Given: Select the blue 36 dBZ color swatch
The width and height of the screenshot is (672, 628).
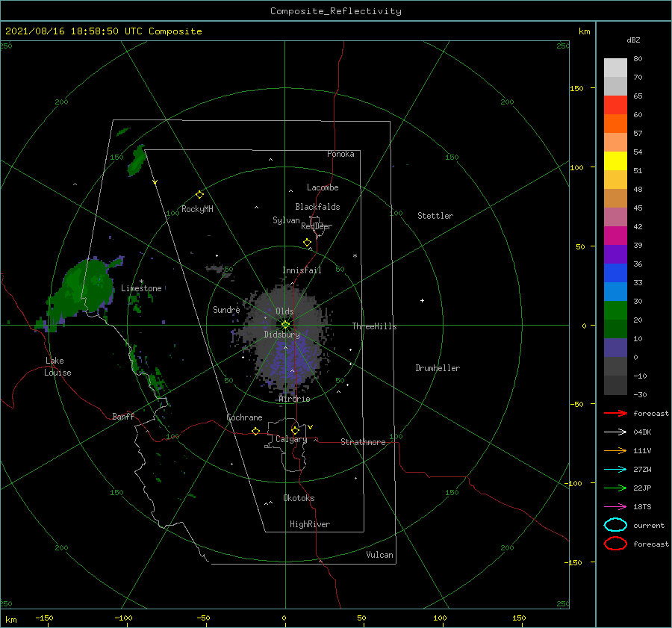Looking at the screenshot, I should pos(615,273).
